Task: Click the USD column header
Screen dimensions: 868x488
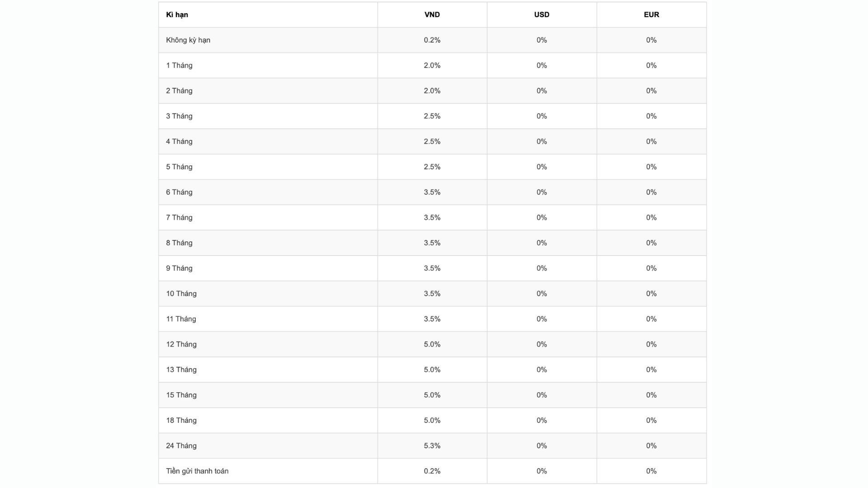Action: click(x=541, y=14)
